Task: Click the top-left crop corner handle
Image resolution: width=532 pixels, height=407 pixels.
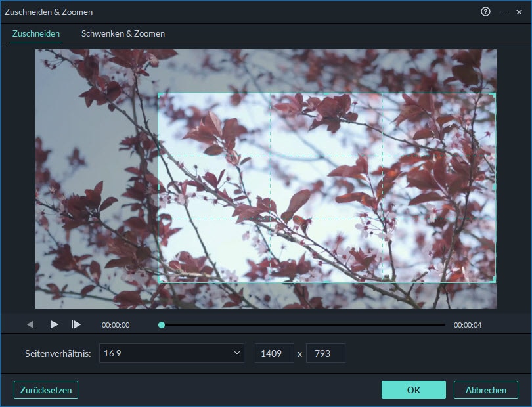Action: [159, 94]
